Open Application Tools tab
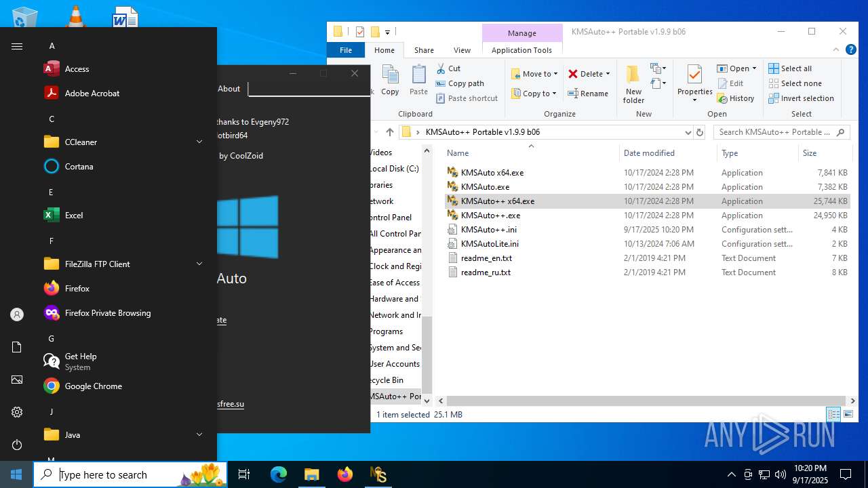The width and height of the screenshot is (868, 488). pyautogui.click(x=521, y=50)
